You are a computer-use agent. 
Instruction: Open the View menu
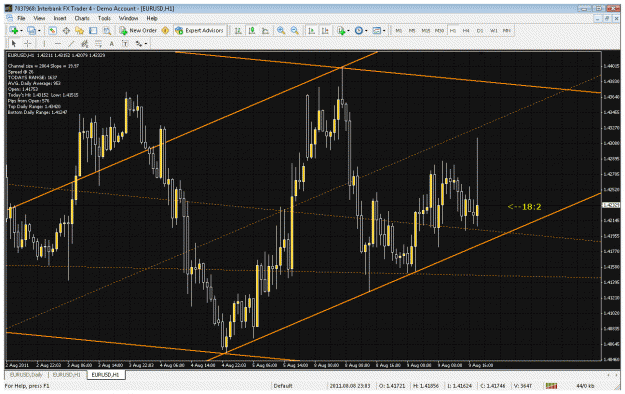(x=39, y=18)
